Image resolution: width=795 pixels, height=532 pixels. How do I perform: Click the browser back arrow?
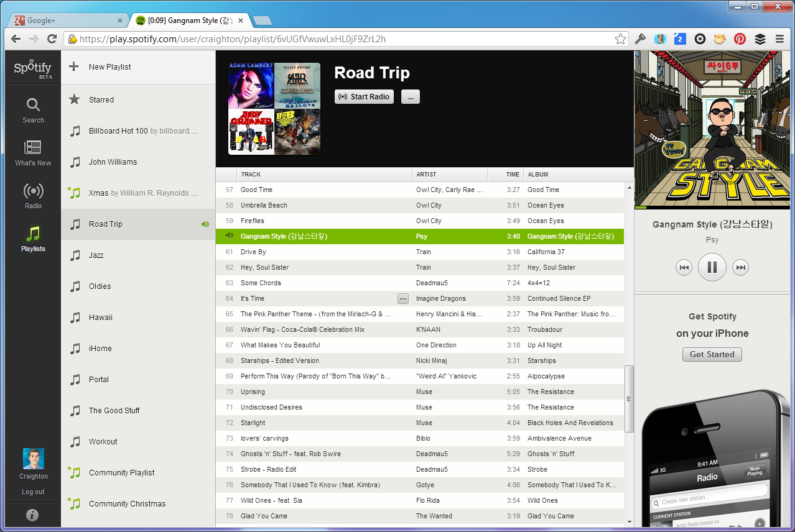pos(16,39)
